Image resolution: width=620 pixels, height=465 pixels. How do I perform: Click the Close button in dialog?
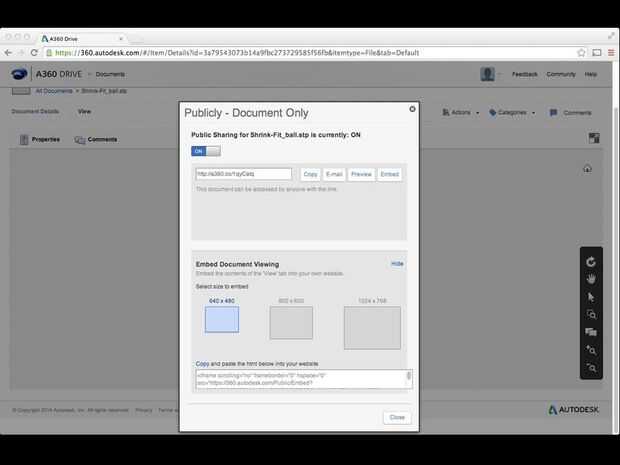(x=397, y=418)
